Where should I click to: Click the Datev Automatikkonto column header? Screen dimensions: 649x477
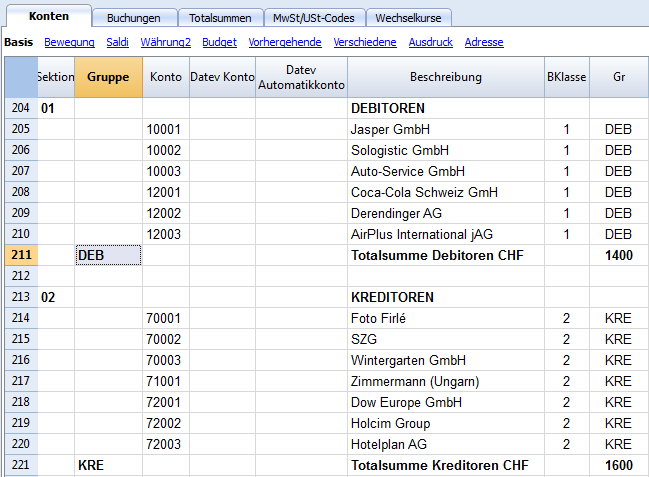301,77
